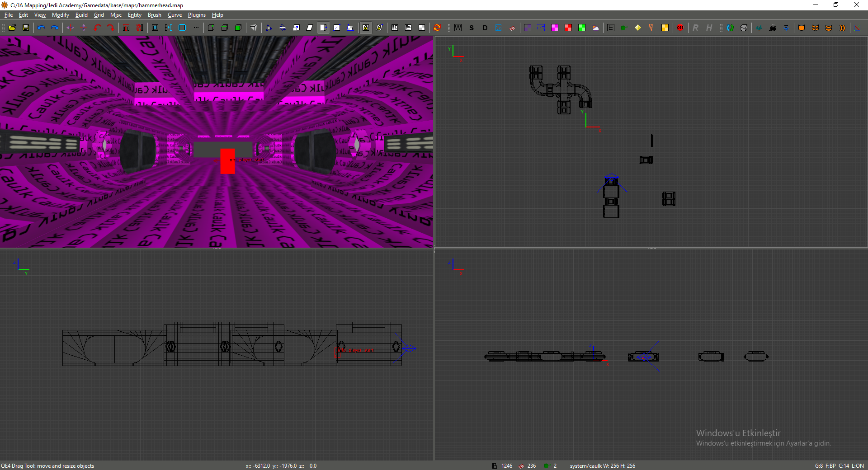Save the map using the floppy disk icon
Viewport: 868px width, 470px height.
click(26, 28)
